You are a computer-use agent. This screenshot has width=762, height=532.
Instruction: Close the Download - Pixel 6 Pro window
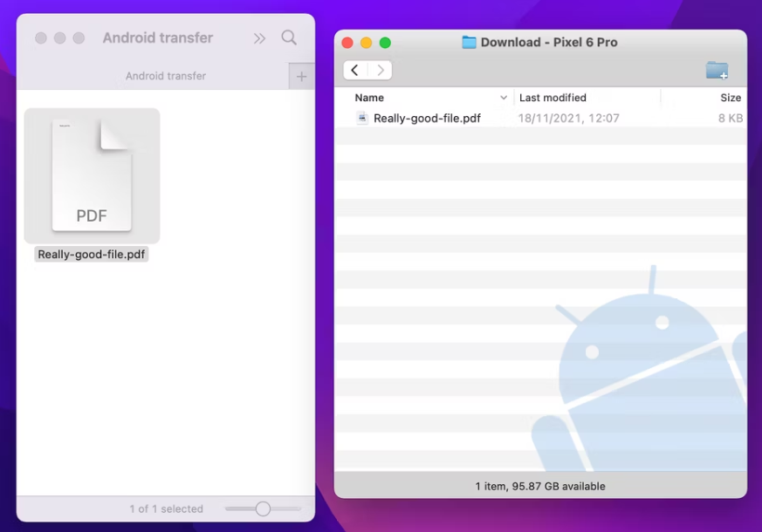pos(347,43)
